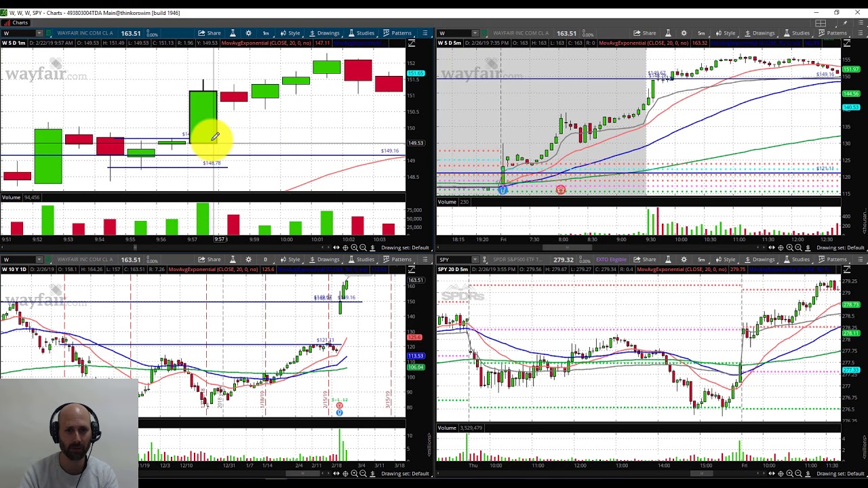Open the D timeframe selector in bottom-left chart
This screenshot has height=488, width=868.
tap(265, 260)
